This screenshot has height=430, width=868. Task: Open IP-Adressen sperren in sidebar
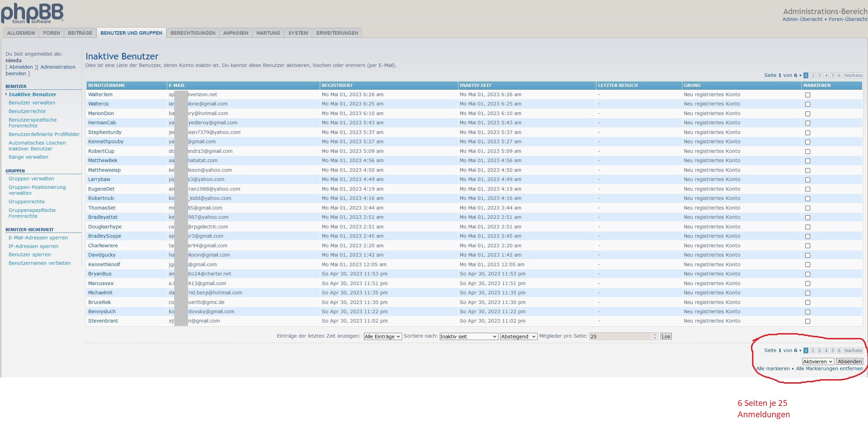tap(33, 246)
